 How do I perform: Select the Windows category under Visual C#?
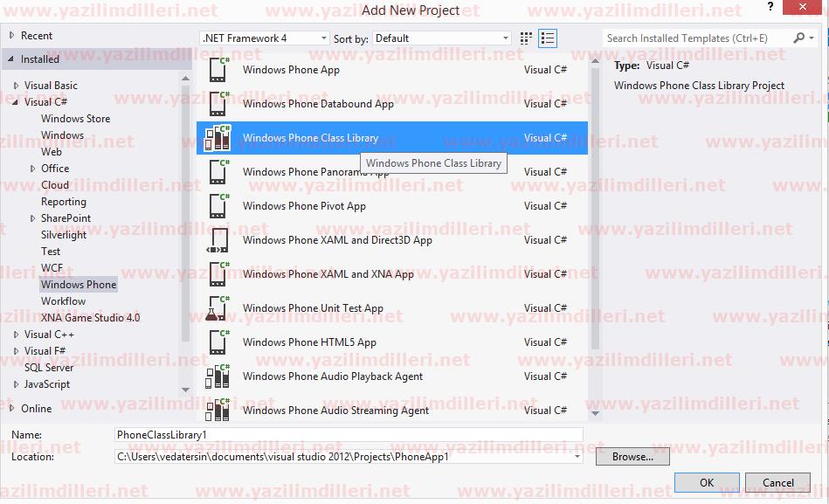[x=62, y=135]
